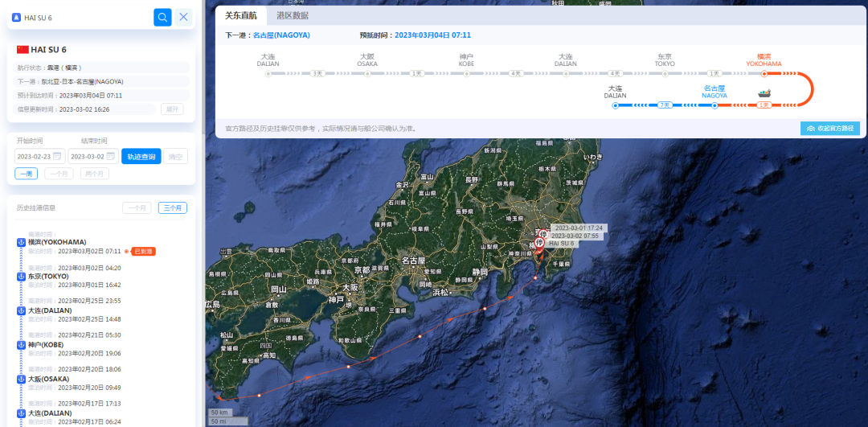
Task: Toggle port history to 一个月
Action: (x=137, y=207)
